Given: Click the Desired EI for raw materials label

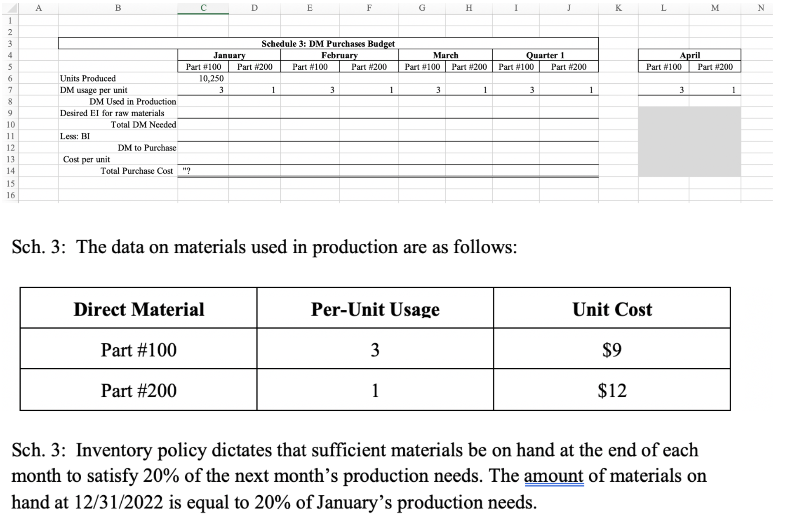Looking at the screenshot, I should pyautogui.click(x=112, y=113).
